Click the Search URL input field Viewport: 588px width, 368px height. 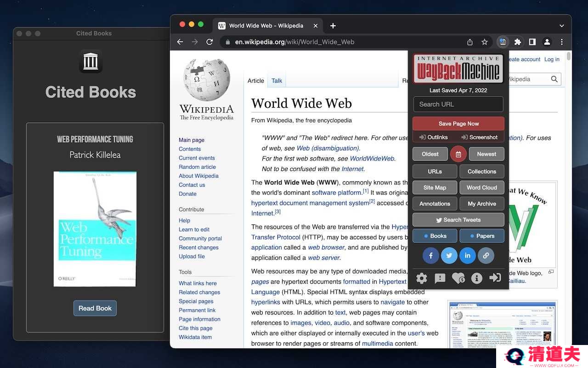(458, 104)
